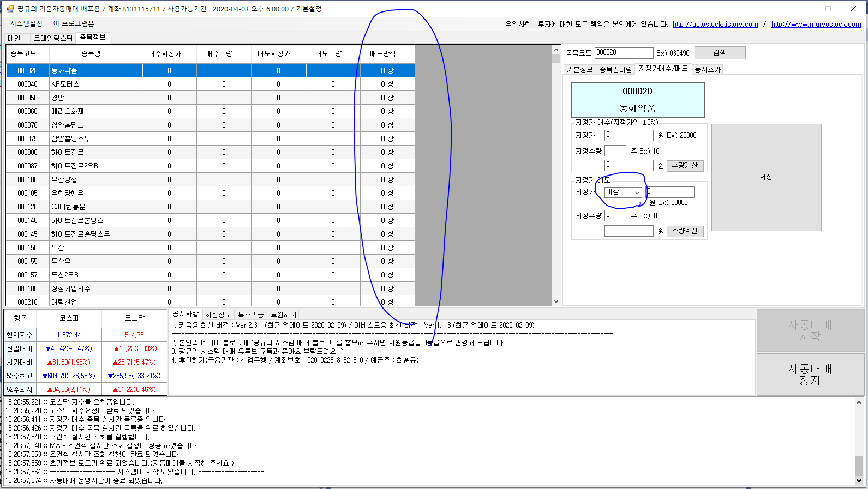Click stock code 000150
This screenshot has height=489, width=868.
point(28,247)
